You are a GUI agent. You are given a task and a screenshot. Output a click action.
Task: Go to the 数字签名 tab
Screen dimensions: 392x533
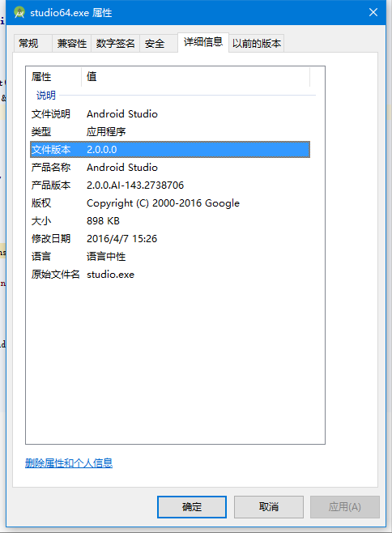pyautogui.click(x=115, y=44)
